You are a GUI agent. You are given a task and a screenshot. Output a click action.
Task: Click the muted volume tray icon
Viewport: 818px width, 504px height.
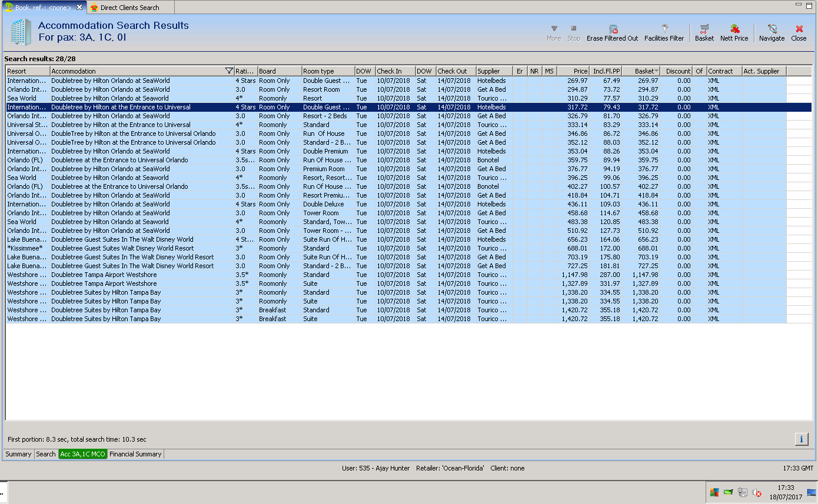757,493
